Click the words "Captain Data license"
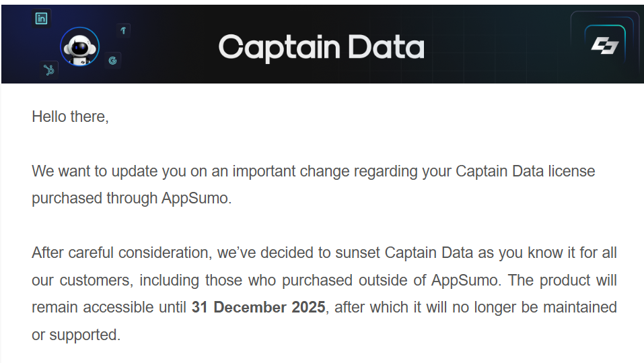 (x=525, y=171)
